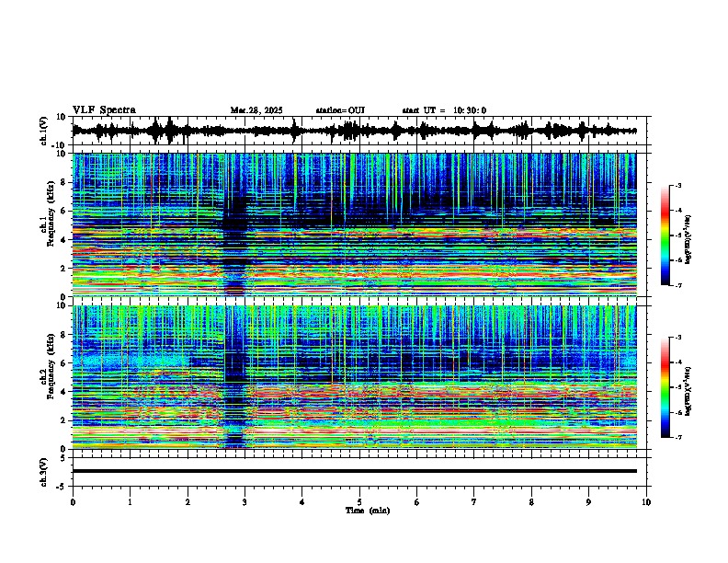Click the ch.3(V) flat signal line
This screenshot has height=563, width=728.
[x=354, y=471]
